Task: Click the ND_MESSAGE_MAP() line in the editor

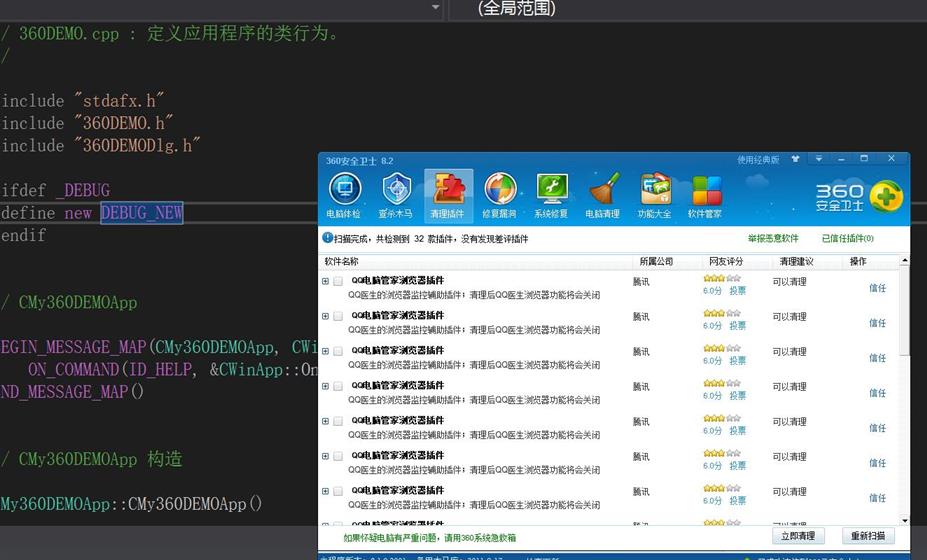Action: point(72,391)
